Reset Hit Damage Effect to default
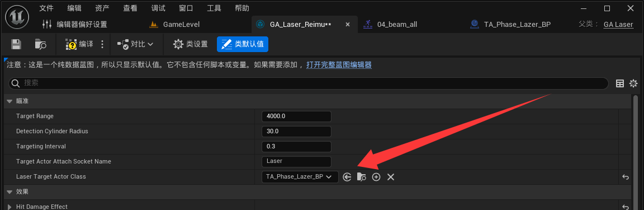Viewport: 644px width, 210px height. pyautogui.click(x=626, y=207)
